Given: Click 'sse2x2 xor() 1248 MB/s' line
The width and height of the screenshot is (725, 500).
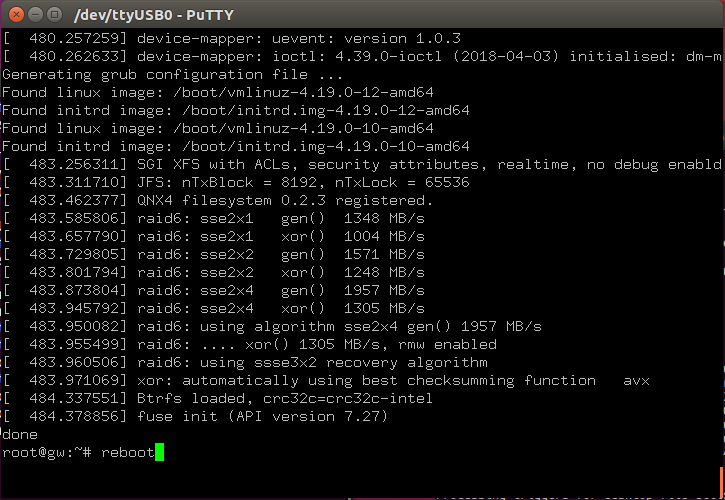Looking at the screenshot, I should point(214,273).
